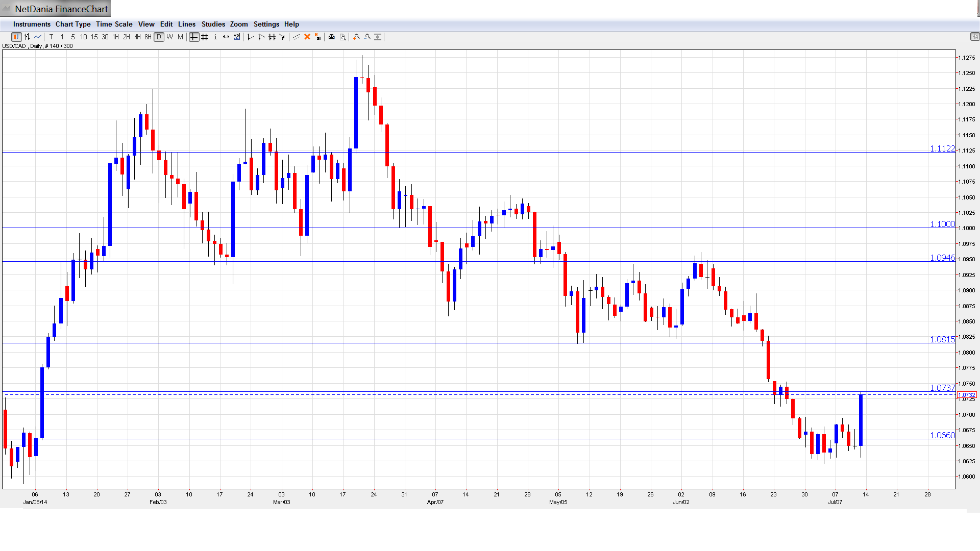Open print preview icon
Viewport: 980px width, 551px height.
tap(343, 37)
